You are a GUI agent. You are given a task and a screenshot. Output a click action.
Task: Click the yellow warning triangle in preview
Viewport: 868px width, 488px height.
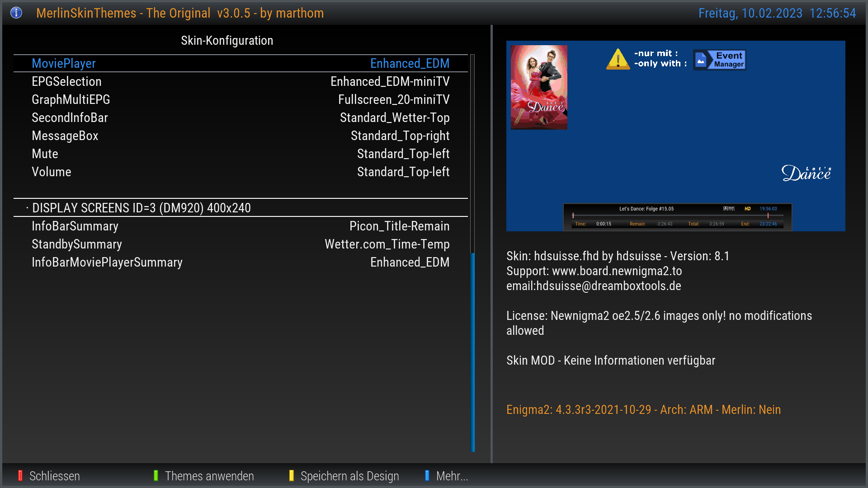[x=618, y=60]
